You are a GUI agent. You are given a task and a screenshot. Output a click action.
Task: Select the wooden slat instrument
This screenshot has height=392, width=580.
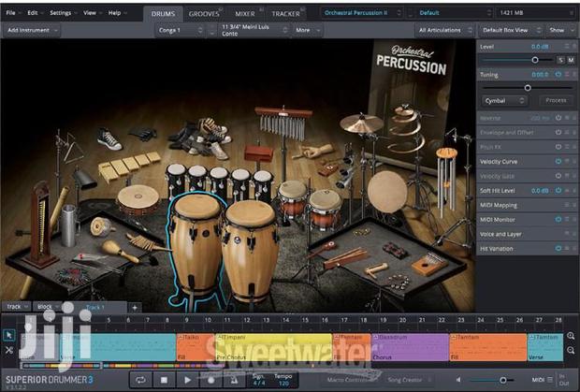pos(128,166)
